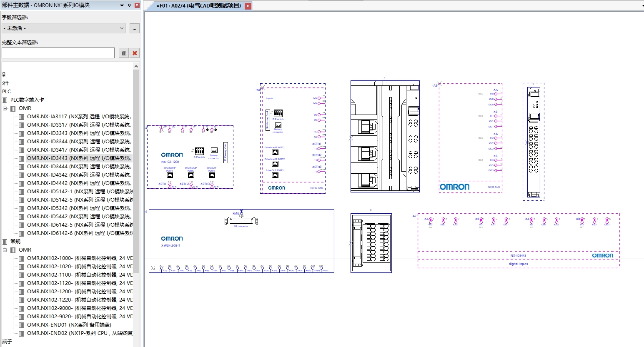The image size is (644, 347).
Task: Click the binoculars search icon
Action: point(124,53)
